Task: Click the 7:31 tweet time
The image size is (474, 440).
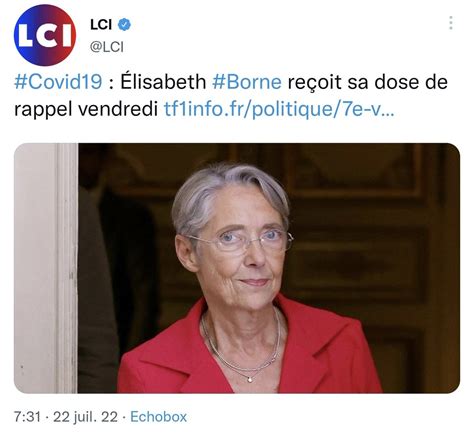Action: pos(27,417)
